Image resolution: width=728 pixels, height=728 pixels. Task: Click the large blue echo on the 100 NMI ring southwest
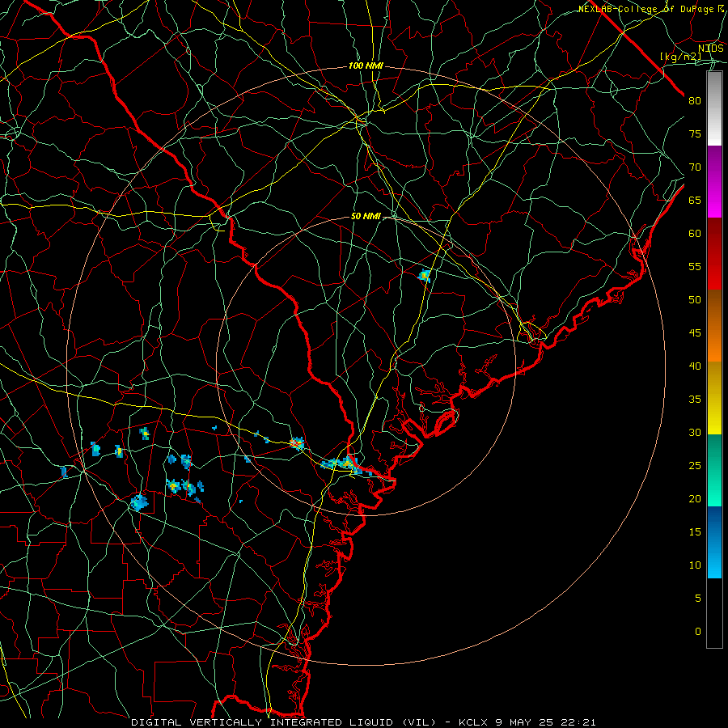(138, 502)
